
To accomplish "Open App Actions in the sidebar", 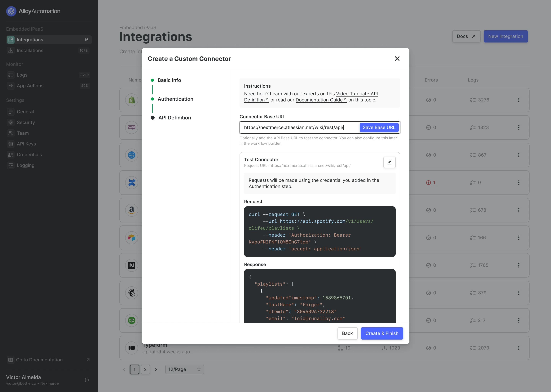I will point(49,86).
